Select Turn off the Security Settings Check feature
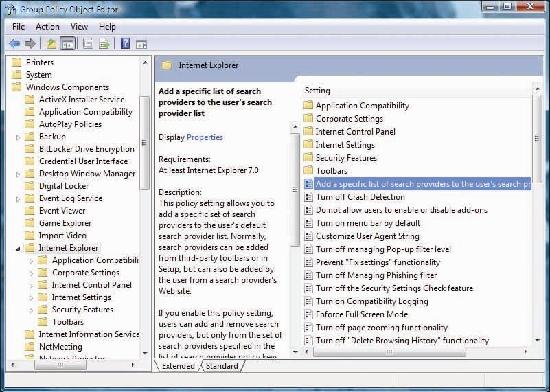The image size is (550, 392). point(395,288)
